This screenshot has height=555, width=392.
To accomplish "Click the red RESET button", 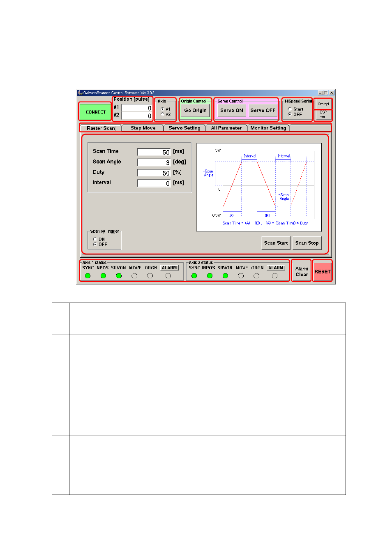I will tap(323, 271).
